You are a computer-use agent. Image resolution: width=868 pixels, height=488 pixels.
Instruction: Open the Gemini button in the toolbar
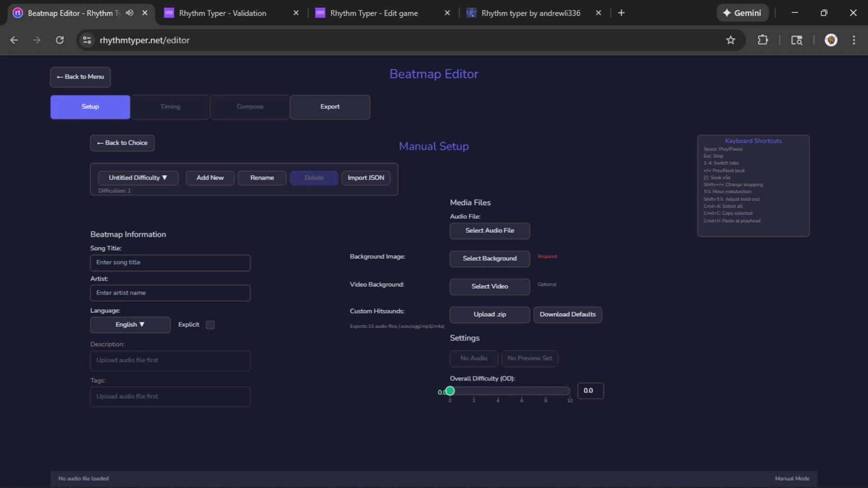(743, 13)
